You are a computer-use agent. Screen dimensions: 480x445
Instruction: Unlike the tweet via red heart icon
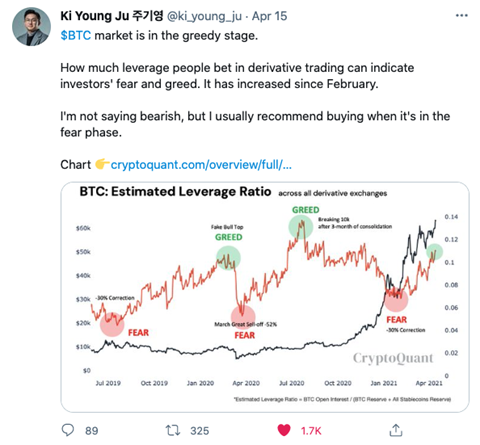pyautogui.click(x=284, y=430)
